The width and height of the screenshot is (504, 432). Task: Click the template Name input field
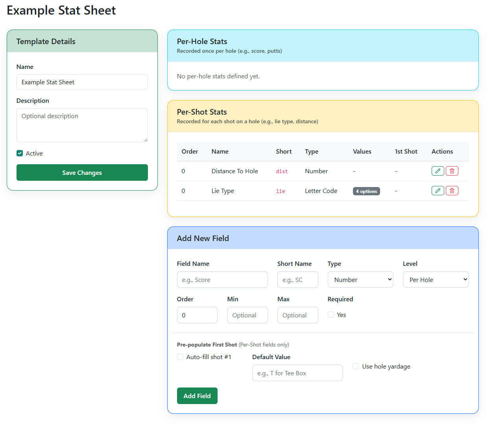pos(82,82)
